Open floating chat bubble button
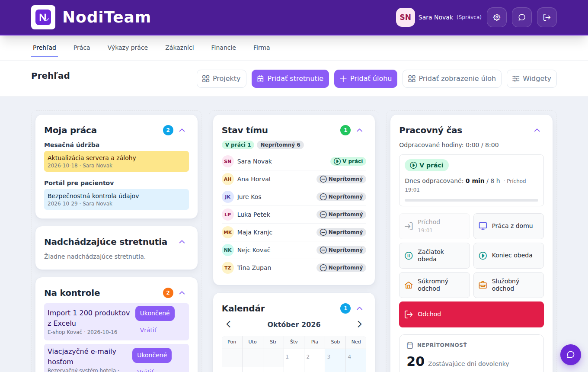588x372 pixels. click(x=571, y=355)
